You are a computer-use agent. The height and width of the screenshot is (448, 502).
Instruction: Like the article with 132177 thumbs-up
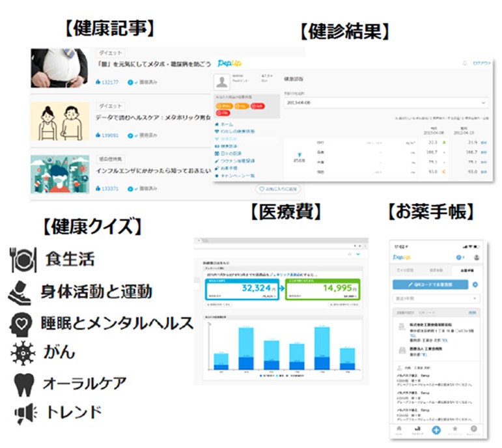[x=98, y=83]
